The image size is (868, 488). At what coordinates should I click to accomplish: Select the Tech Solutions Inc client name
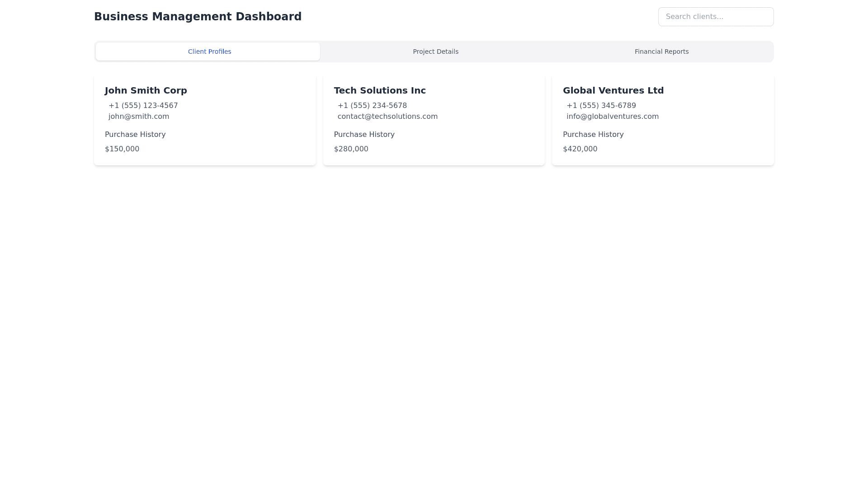coord(380,90)
